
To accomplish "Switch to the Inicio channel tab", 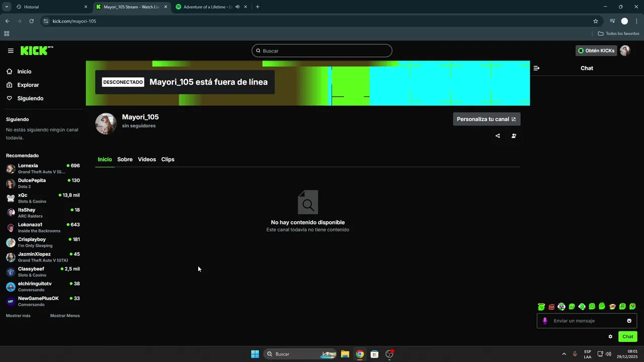I will click(x=105, y=159).
